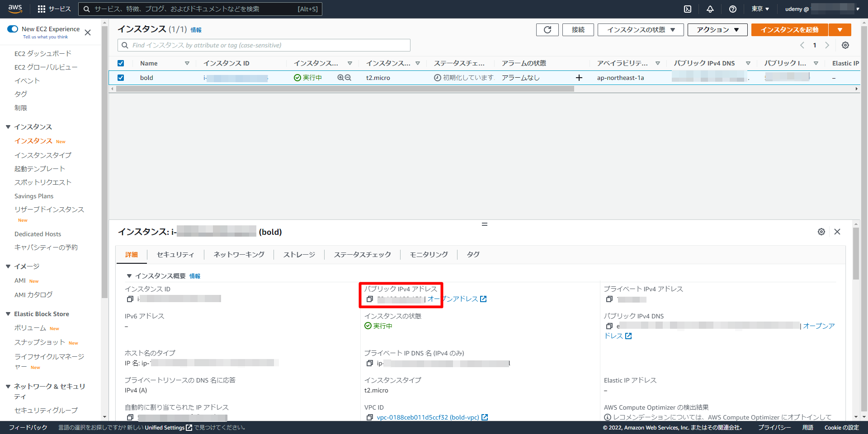This screenshot has height=434, width=868.
Task: Open VPC link external icon
Action: [485, 417]
